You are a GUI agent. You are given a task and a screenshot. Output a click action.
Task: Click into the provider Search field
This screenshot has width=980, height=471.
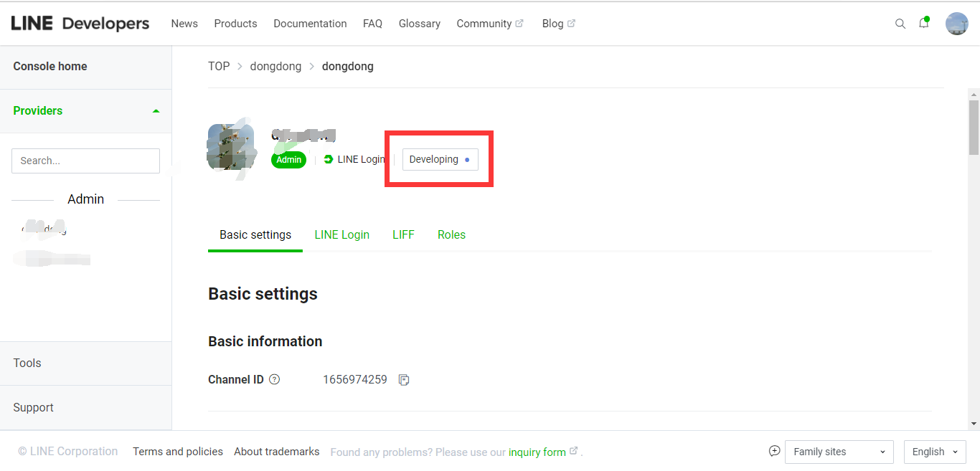pyautogui.click(x=85, y=161)
